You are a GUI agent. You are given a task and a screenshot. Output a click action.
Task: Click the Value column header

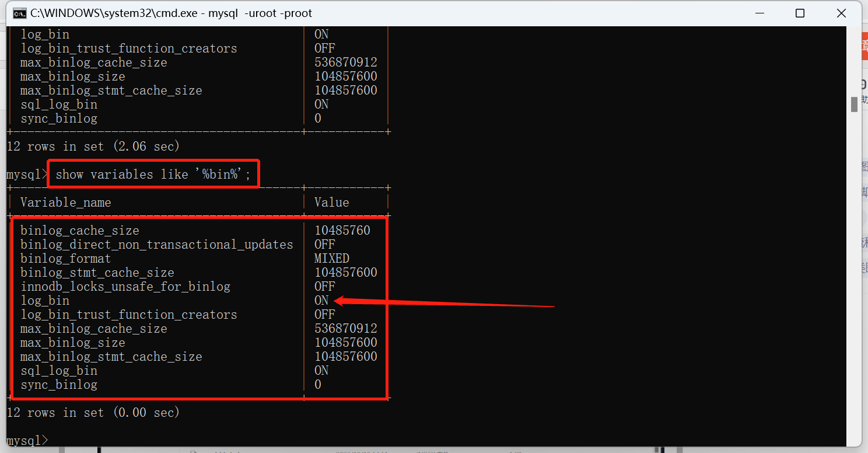click(331, 203)
